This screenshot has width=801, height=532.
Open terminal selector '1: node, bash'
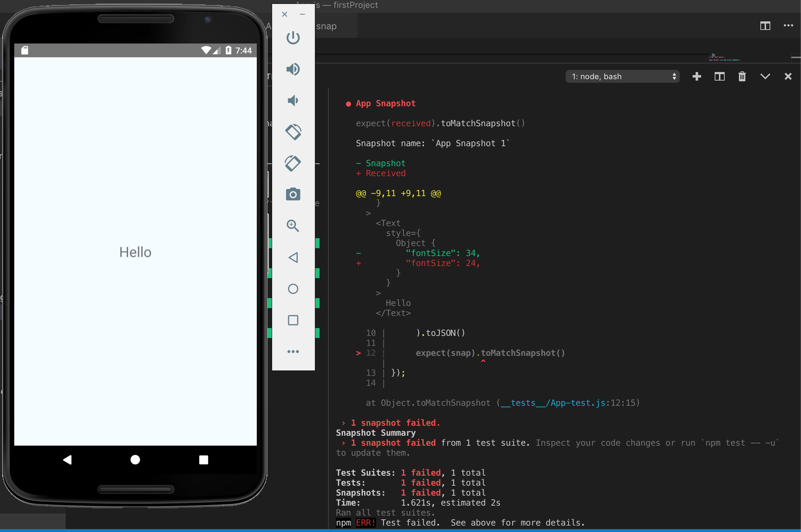[x=623, y=76]
